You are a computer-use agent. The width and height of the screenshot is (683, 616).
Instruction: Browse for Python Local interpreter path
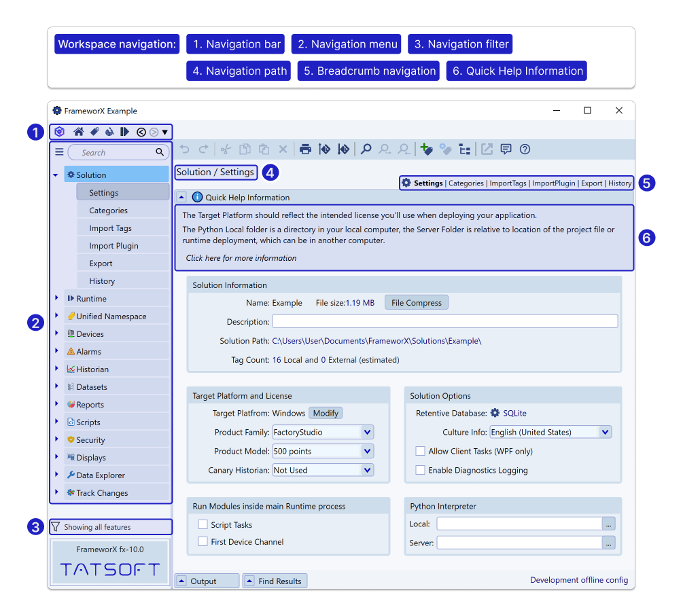pyautogui.click(x=608, y=524)
